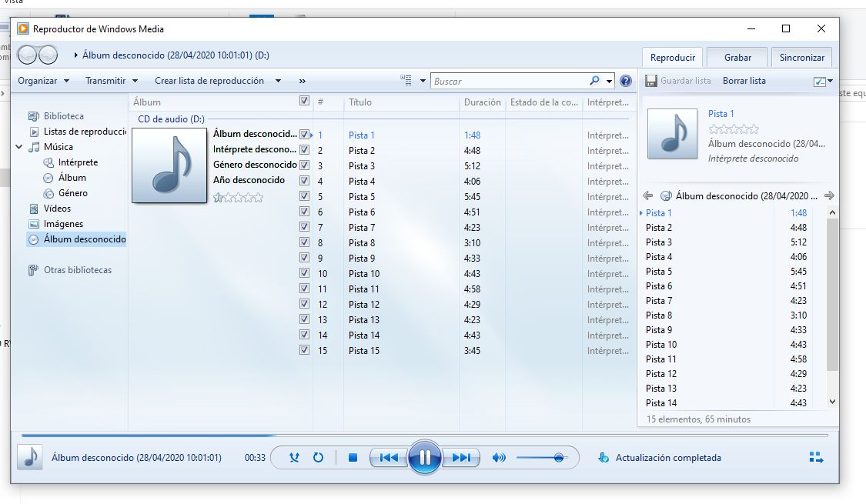Click the Título column header
This screenshot has height=504, width=866.
pyautogui.click(x=402, y=102)
